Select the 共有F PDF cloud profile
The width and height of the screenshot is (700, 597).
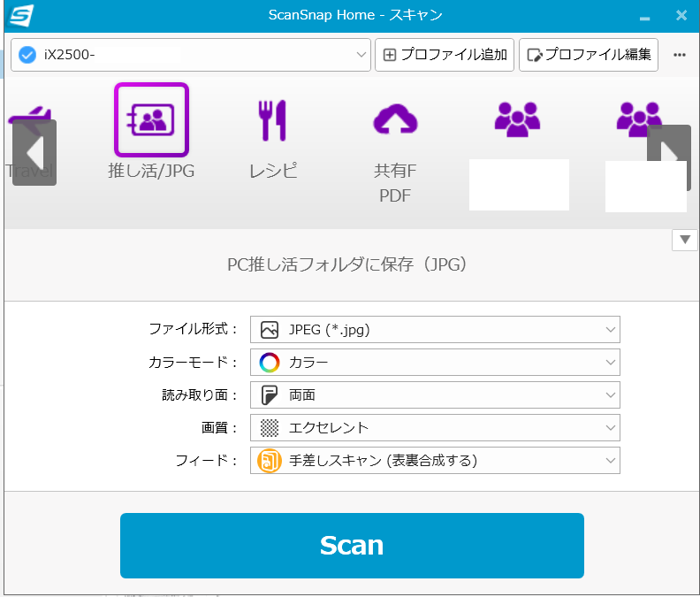(395, 119)
